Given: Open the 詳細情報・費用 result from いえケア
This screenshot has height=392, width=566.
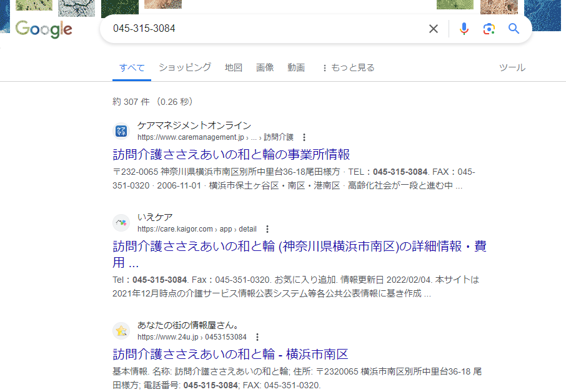Looking at the screenshot, I should (x=300, y=254).
